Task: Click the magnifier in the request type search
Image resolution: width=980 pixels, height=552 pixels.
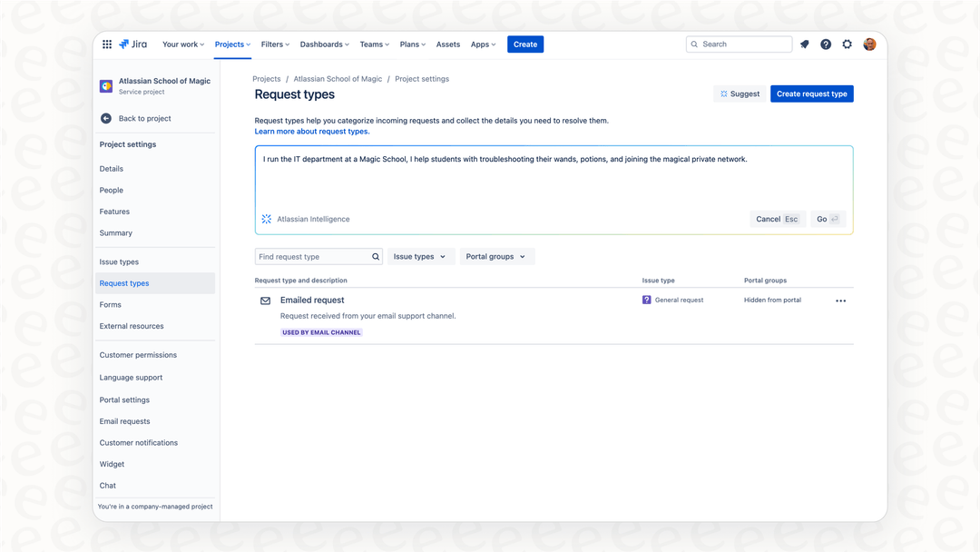Action: [x=376, y=256]
